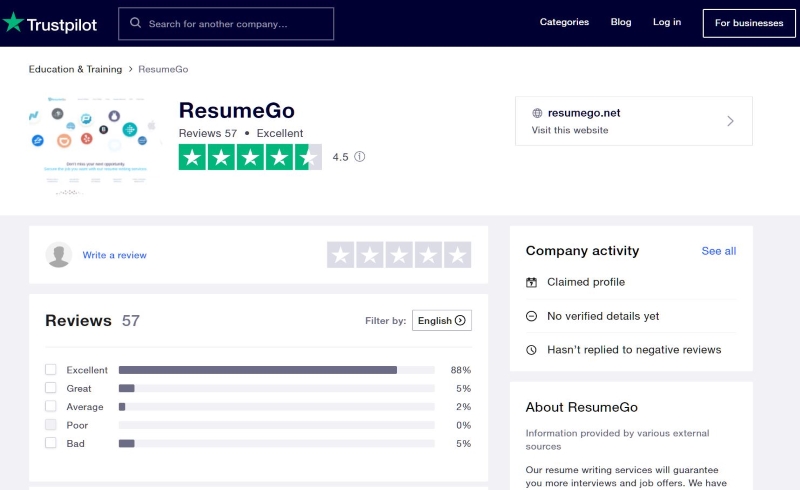Rate one star in Write a review
800x490 pixels.
pos(341,255)
